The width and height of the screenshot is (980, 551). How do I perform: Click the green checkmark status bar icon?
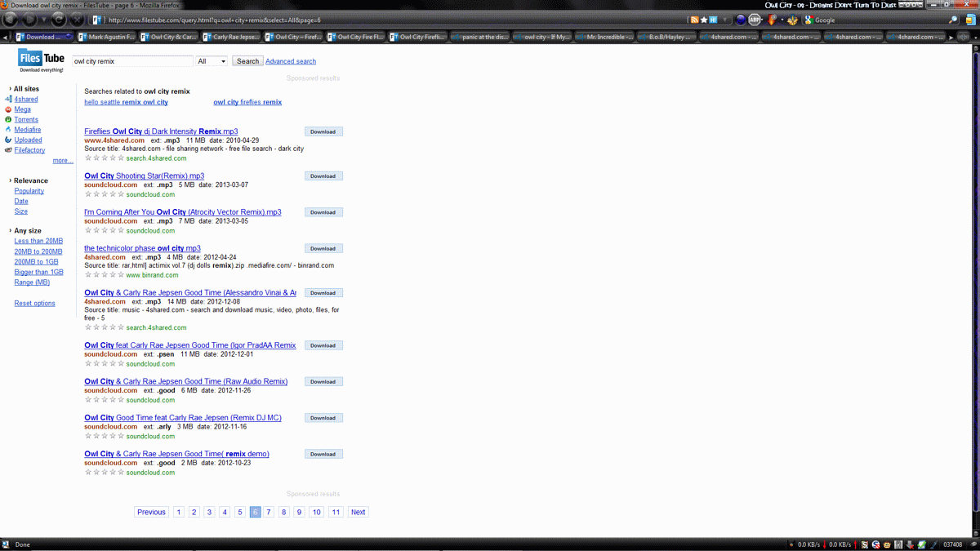921,544
